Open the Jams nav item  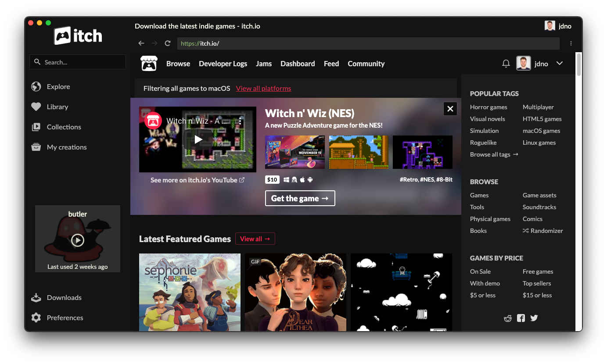click(x=264, y=64)
